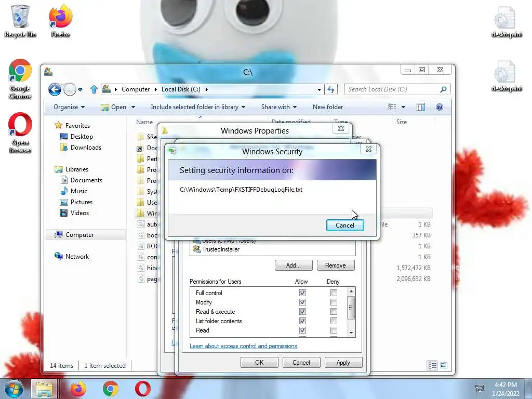Click OK in the permissions dialog
This screenshot has height=399, width=532.
pos(259,362)
